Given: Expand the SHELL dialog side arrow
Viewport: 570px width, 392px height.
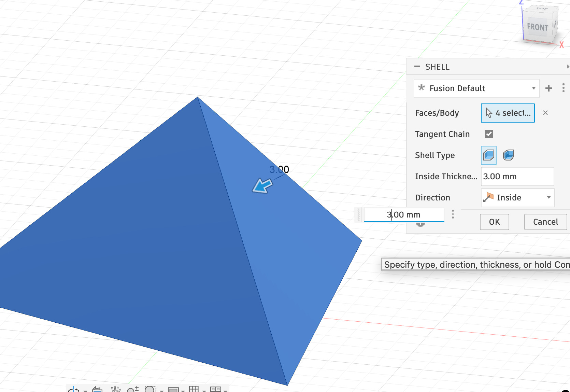Looking at the screenshot, I should click(568, 67).
